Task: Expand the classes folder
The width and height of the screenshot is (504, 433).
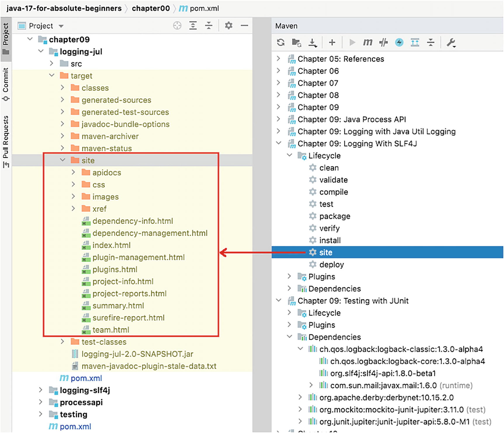Action: [63, 87]
